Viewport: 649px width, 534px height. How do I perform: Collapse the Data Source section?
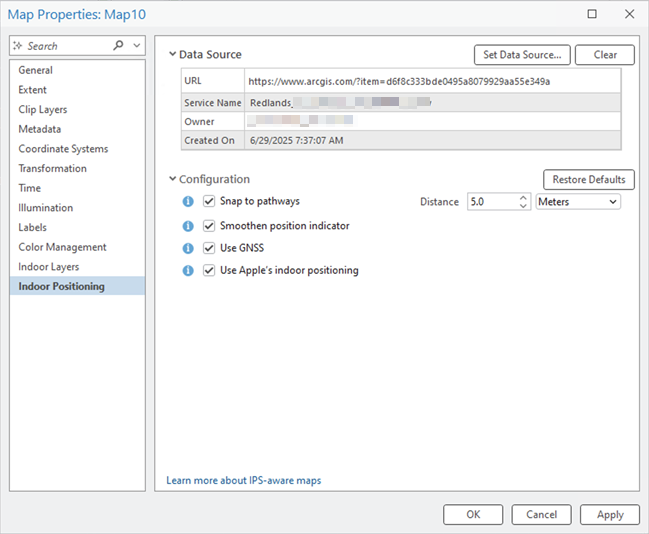172,55
